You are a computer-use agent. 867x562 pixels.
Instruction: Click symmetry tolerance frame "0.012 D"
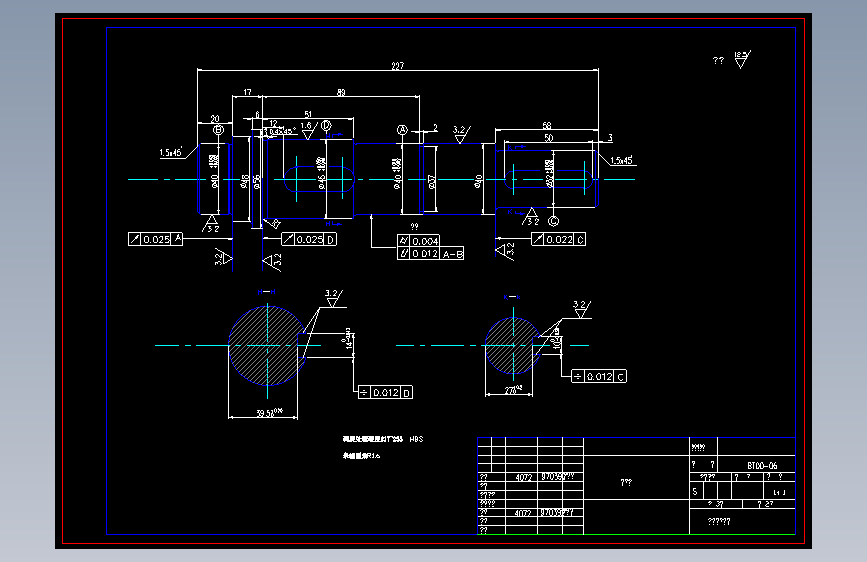tap(385, 392)
